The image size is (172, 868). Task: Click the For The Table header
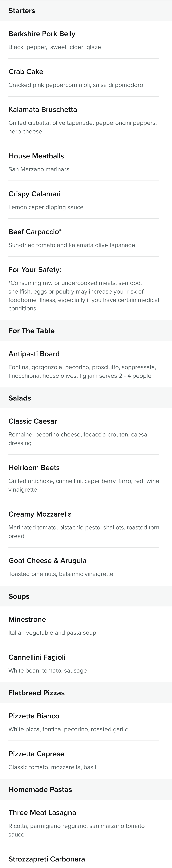pyautogui.click(x=86, y=331)
